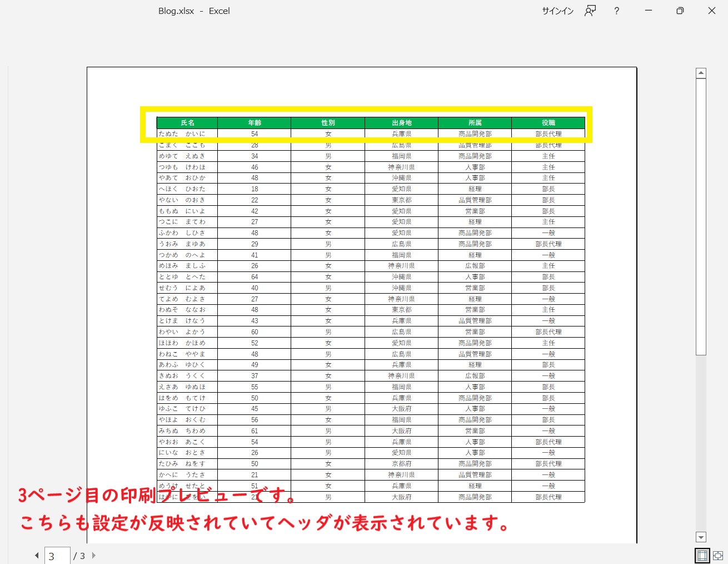Click 部長代理 in うおみ row
This screenshot has height=564, width=728.
[548, 244]
